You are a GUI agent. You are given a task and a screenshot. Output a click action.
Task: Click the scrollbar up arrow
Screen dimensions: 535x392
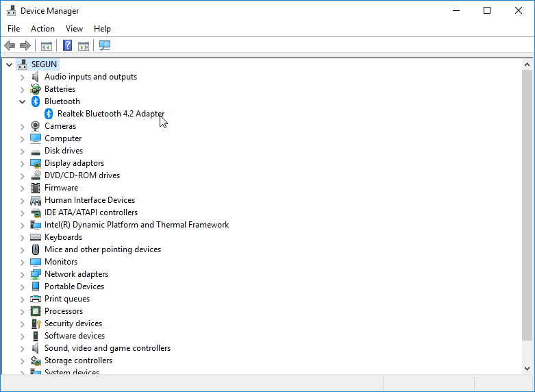pos(527,64)
